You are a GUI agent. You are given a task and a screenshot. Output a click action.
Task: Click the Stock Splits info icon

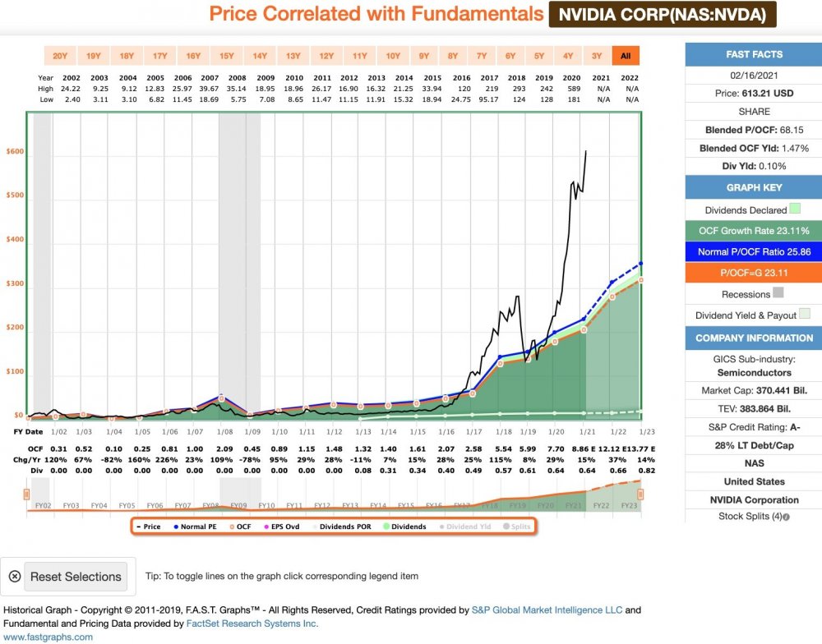click(787, 517)
